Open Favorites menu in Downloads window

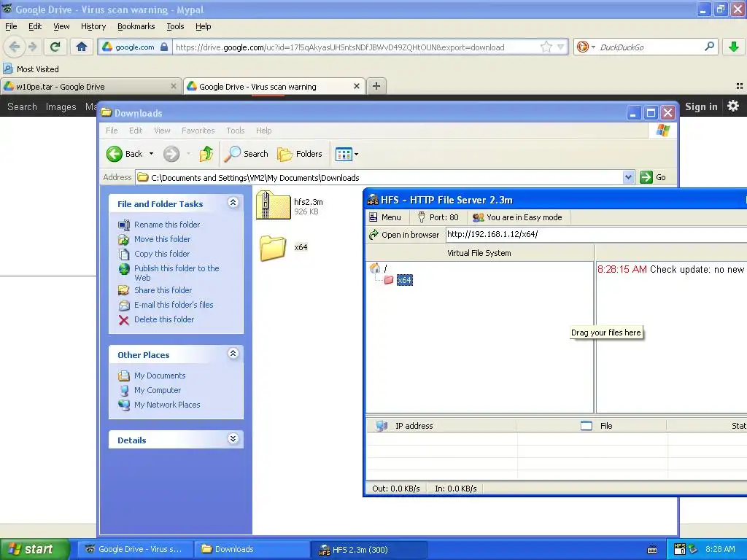198,131
